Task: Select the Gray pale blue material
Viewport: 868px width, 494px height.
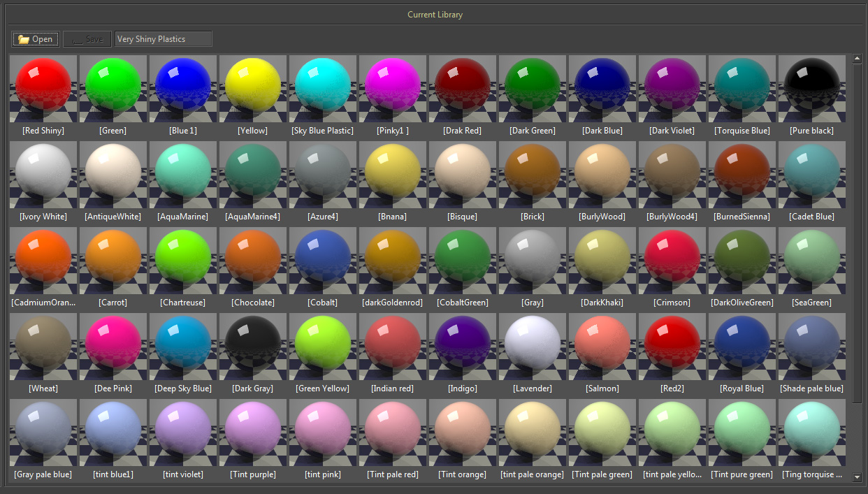Action: [43, 433]
